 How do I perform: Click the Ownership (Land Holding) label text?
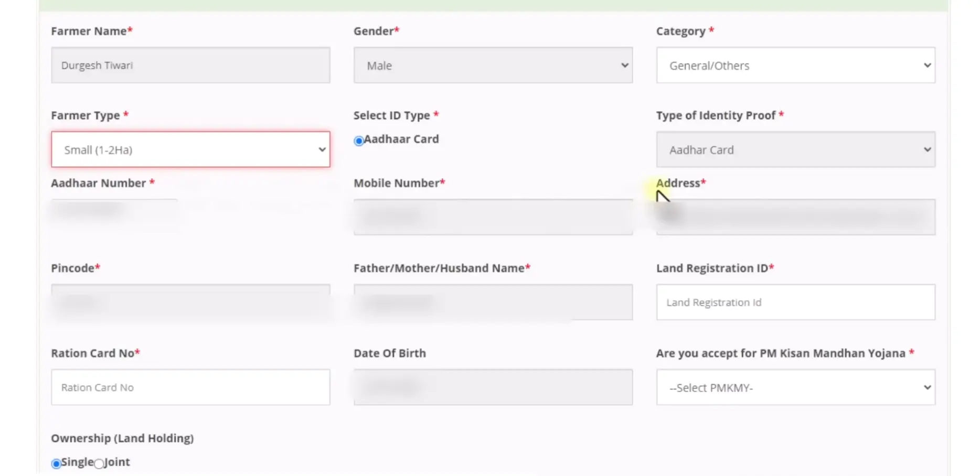[x=122, y=438]
